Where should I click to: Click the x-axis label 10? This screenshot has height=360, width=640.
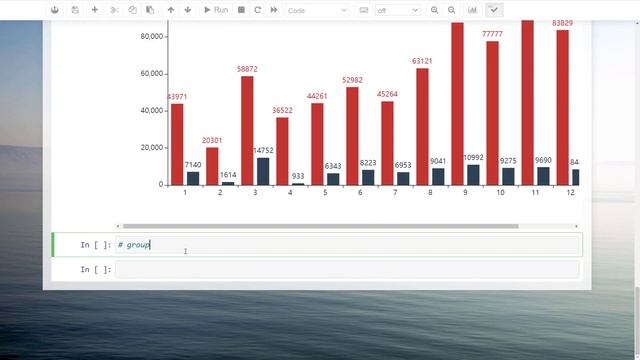click(x=500, y=192)
